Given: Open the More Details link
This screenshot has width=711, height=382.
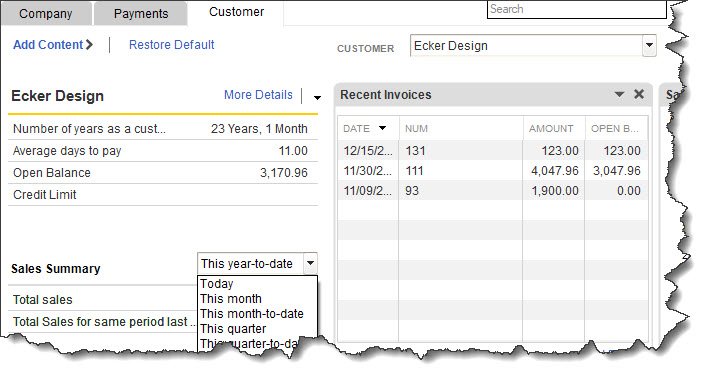Looking at the screenshot, I should (x=258, y=95).
